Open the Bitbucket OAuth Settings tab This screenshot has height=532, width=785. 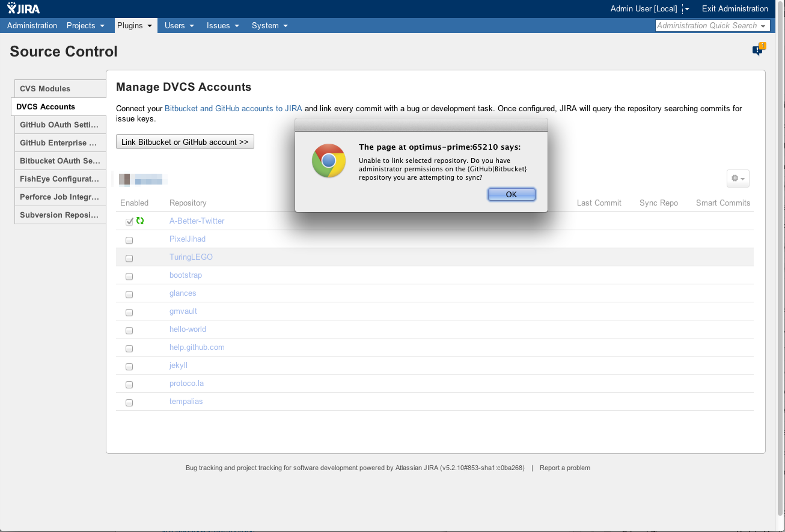click(x=60, y=161)
